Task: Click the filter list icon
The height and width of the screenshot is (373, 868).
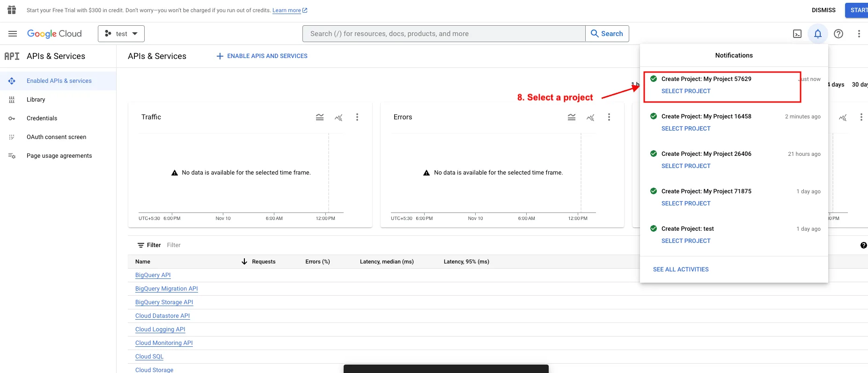Action: [140, 245]
